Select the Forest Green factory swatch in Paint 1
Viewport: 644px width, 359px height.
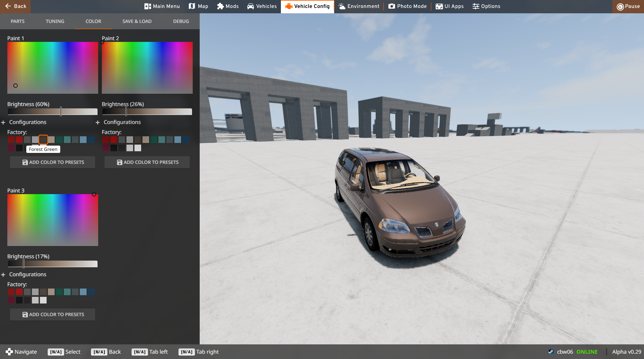(x=43, y=140)
